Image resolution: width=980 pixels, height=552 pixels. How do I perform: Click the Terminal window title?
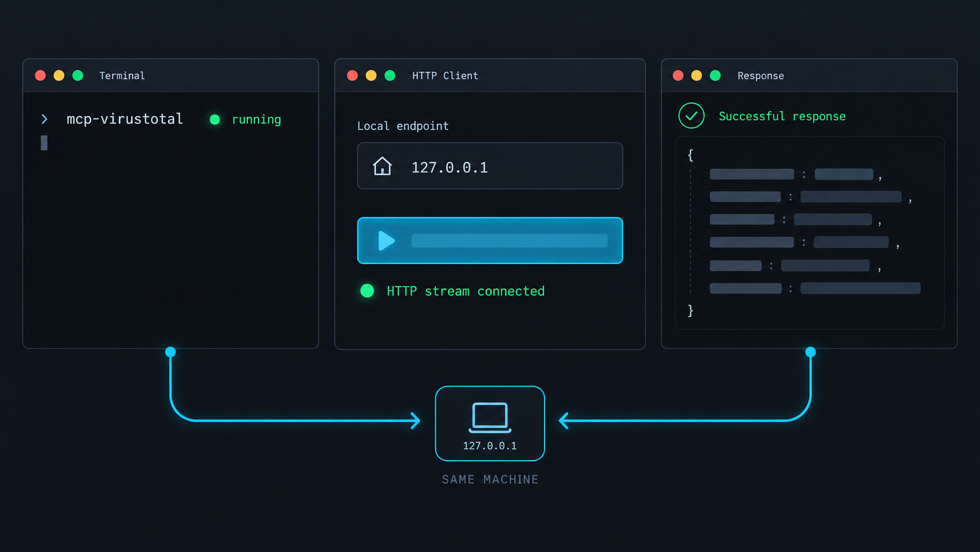[122, 76]
